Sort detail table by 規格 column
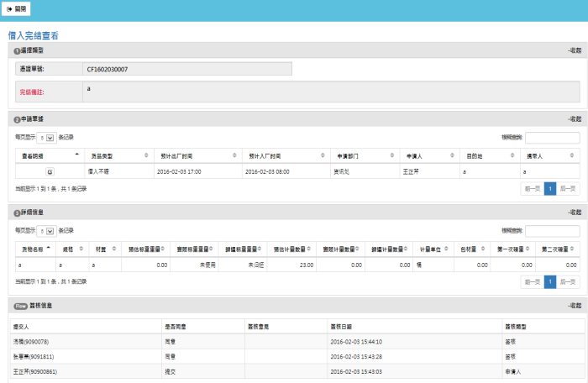Viewport: 588px width, 383px height. click(x=70, y=249)
